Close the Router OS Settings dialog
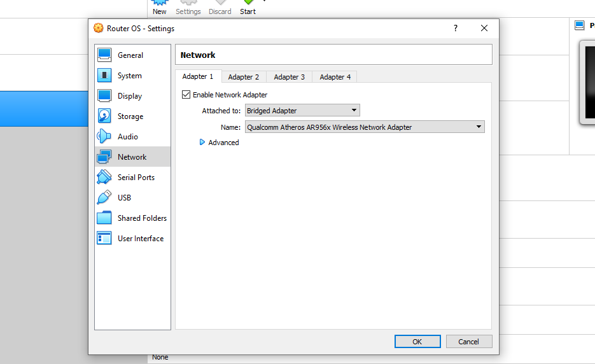The height and width of the screenshot is (364, 595). pos(484,28)
